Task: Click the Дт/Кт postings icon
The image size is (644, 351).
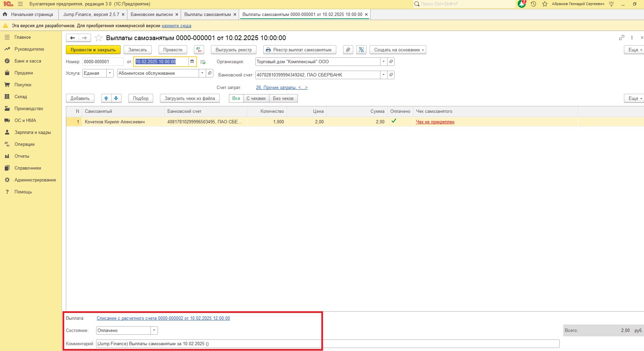Action: (x=199, y=50)
